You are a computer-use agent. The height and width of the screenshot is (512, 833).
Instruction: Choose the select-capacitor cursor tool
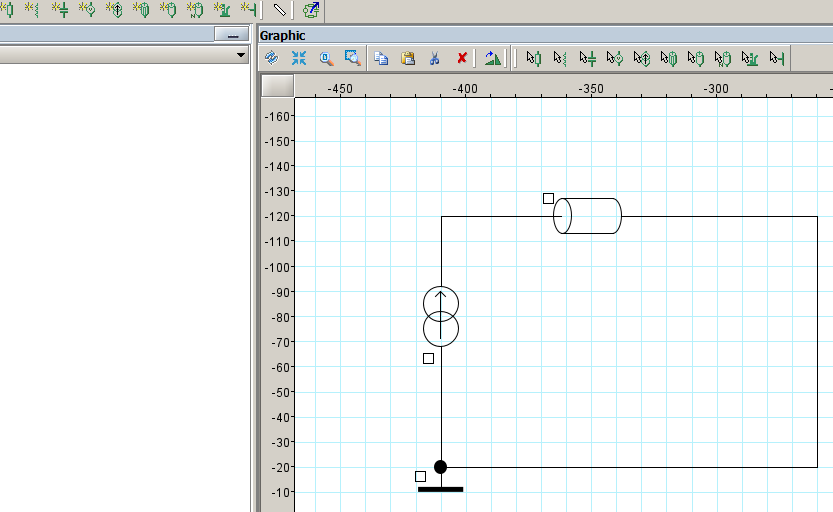tap(588, 58)
